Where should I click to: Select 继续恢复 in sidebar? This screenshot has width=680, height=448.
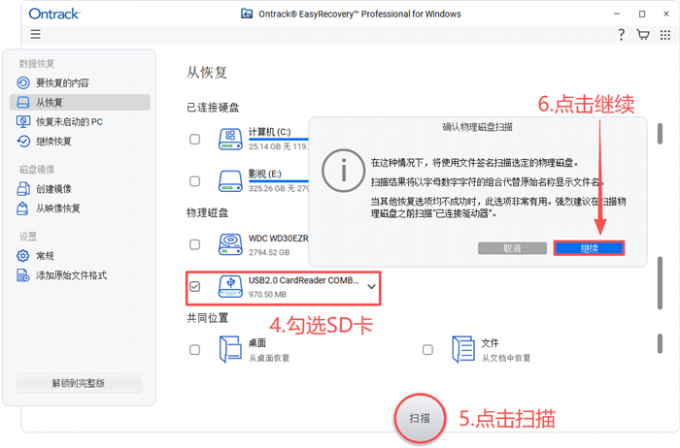80,141
